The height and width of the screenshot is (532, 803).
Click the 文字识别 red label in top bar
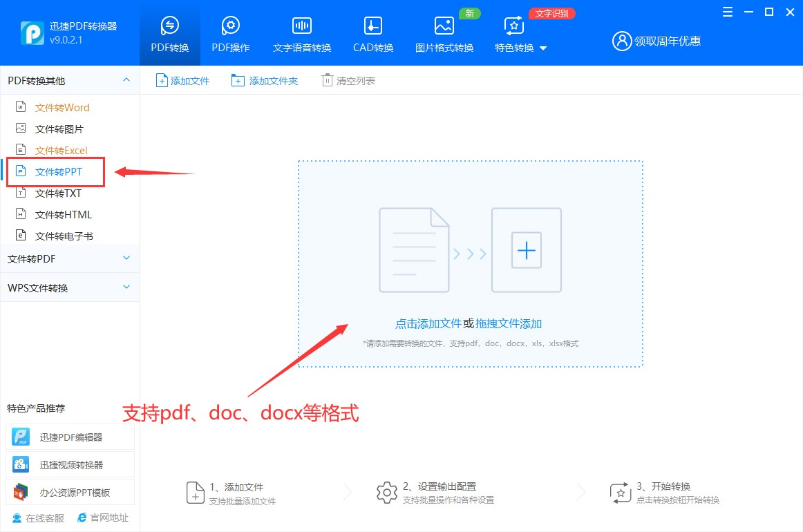[551, 12]
